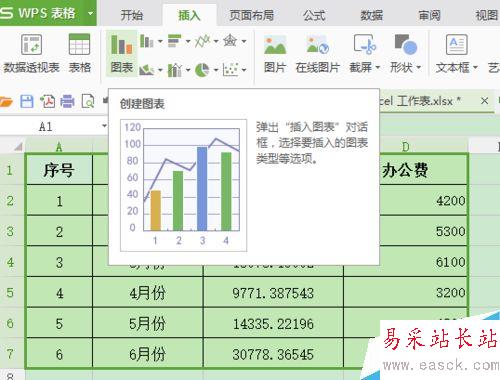Viewport: 500px width, 380px height.
Task: Insert a 在线图片 online picture
Action: pyautogui.click(x=317, y=53)
